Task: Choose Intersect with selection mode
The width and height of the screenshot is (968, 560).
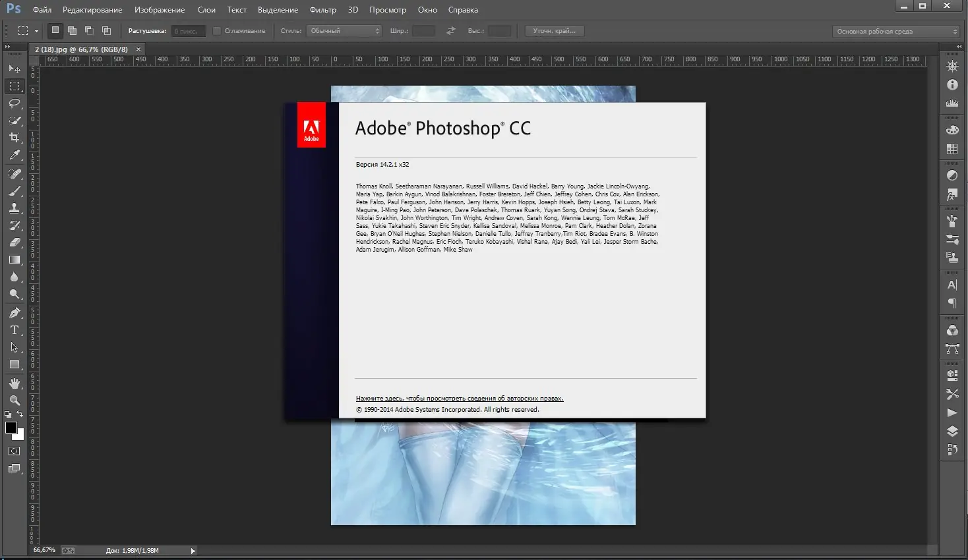Action: pos(106,30)
